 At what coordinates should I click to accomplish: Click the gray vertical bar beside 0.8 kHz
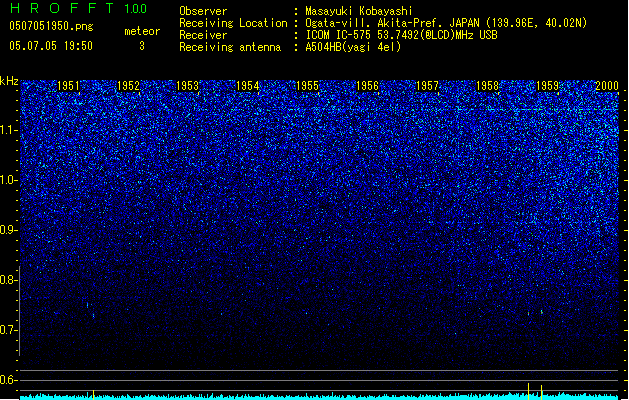(19, 311)
